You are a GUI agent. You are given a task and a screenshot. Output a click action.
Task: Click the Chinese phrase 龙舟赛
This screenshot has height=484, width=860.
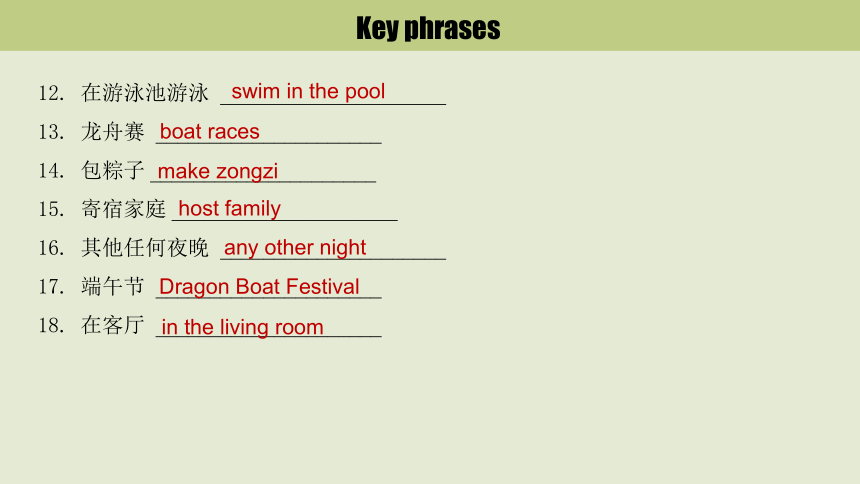click(x=113, y=132)
